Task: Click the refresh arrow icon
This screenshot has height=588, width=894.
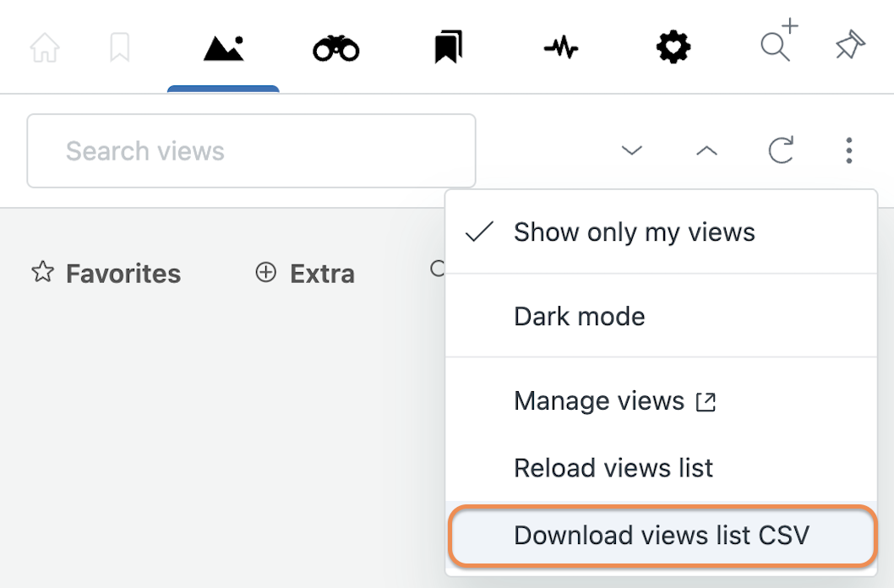Action: 780,151
